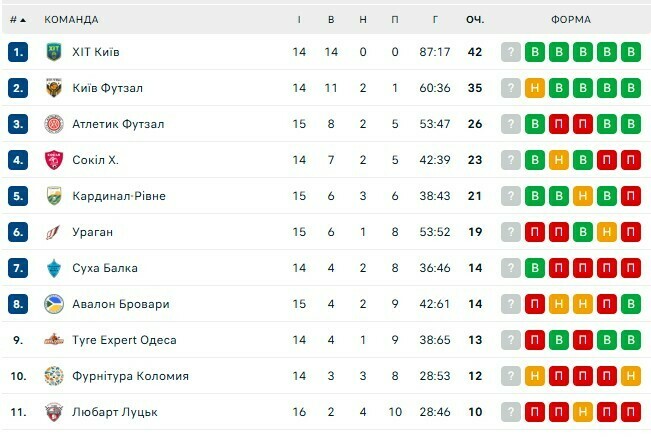Click the position 1 rank badge
Screen dimensions: 651x437
18,52
